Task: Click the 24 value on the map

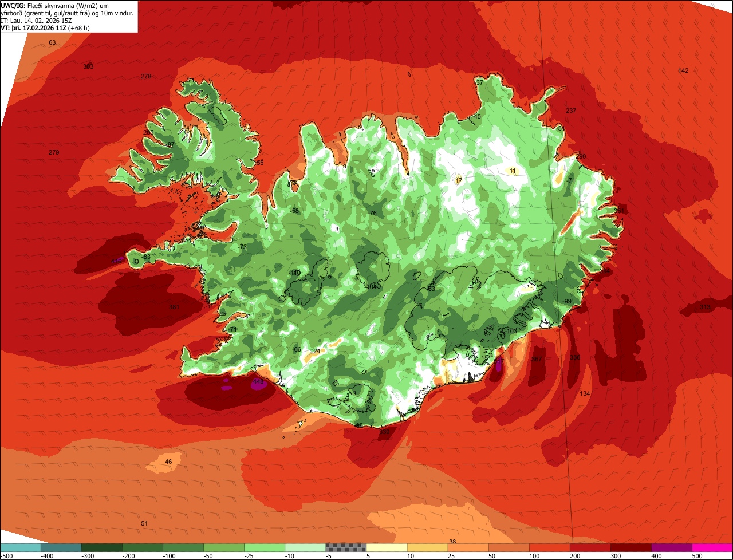Action: click(317, 351)
